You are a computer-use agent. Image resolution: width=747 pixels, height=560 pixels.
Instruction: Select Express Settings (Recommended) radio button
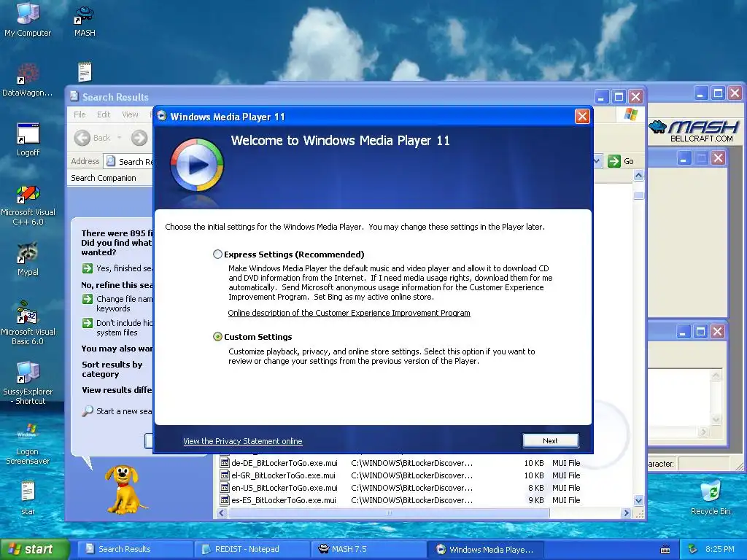click(217, 254)
